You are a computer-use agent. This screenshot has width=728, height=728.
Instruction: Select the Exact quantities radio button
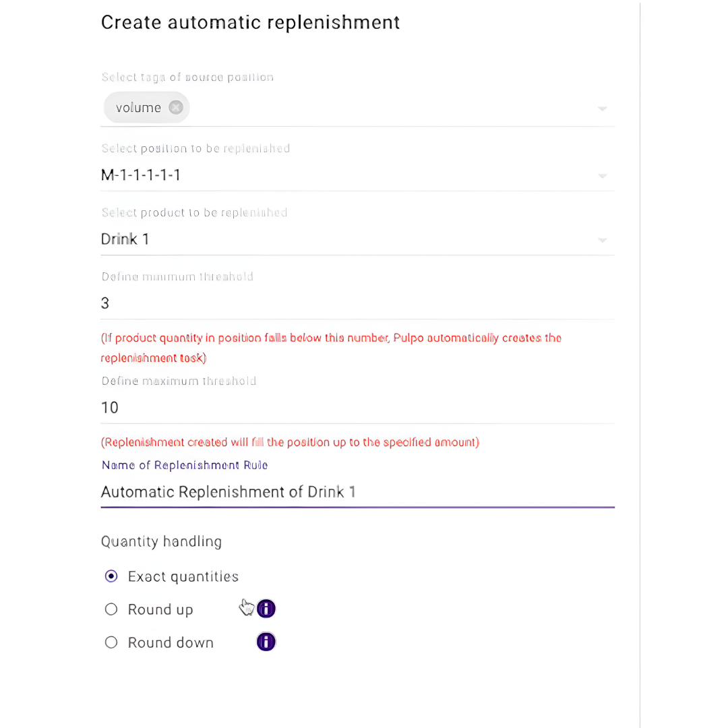111,576
